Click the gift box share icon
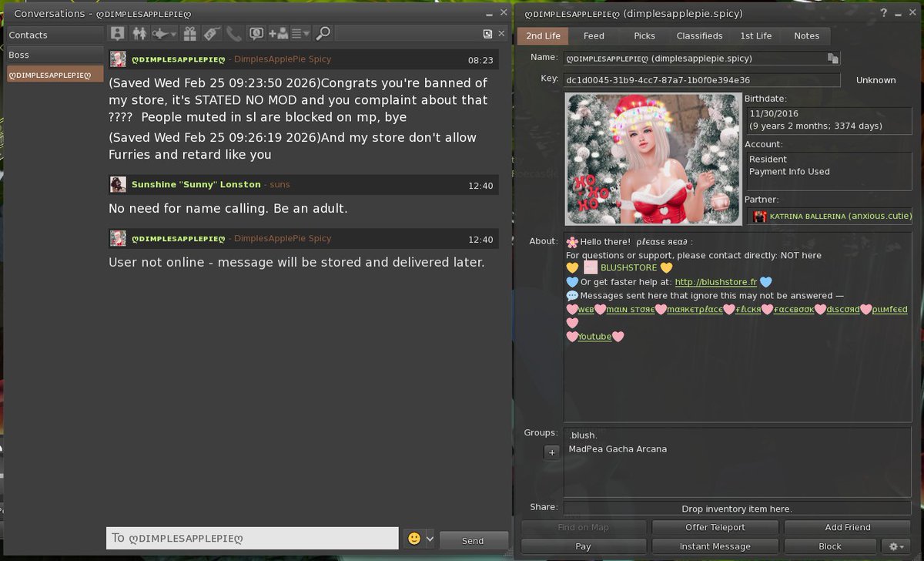Screen dimensions: 924x561 (189, 33)
